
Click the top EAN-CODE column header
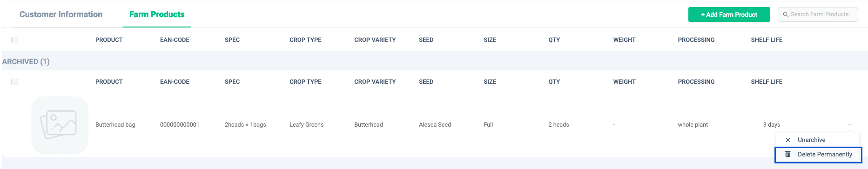[x=175, y=40]
